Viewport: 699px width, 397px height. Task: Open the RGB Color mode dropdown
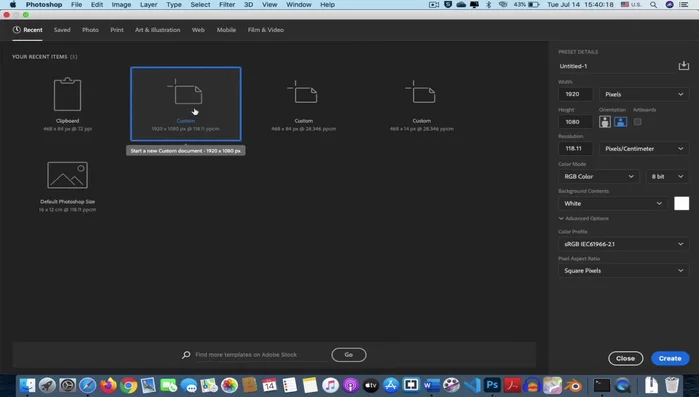coord(598,176)
